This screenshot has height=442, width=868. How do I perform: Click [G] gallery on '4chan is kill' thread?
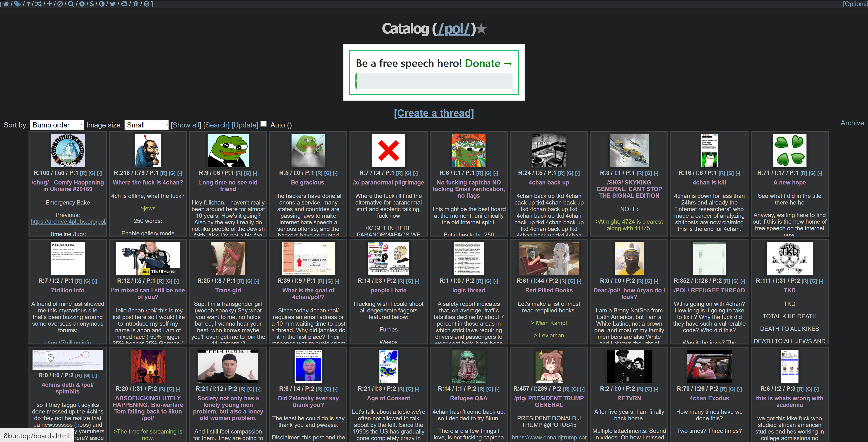pos(730,173)
